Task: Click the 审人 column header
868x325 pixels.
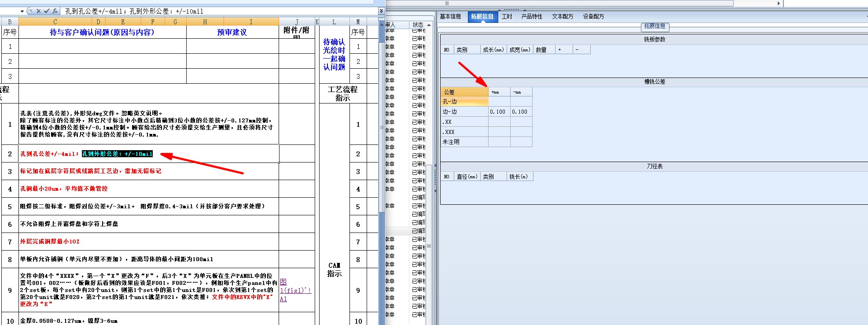Action: 397,25
